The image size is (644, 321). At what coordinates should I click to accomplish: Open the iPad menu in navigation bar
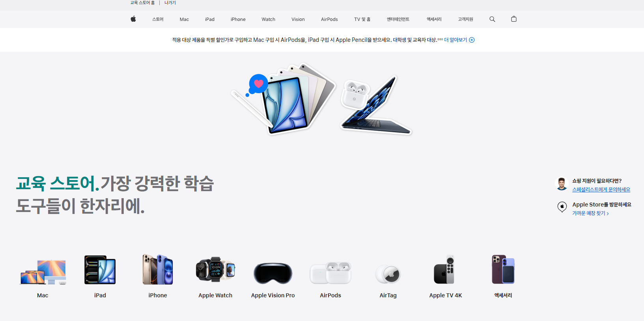pos(210,19)
